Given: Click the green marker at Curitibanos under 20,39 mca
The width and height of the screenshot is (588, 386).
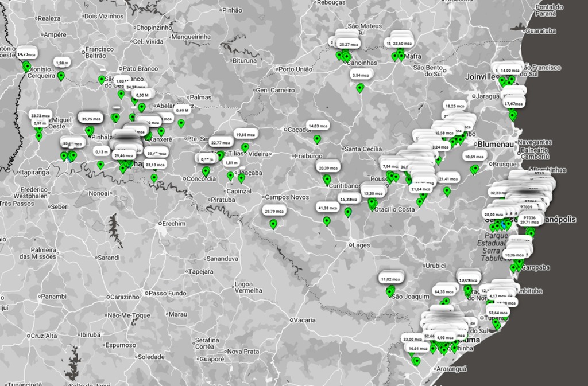Looking at the screenshot, I should tap(327, 180).
